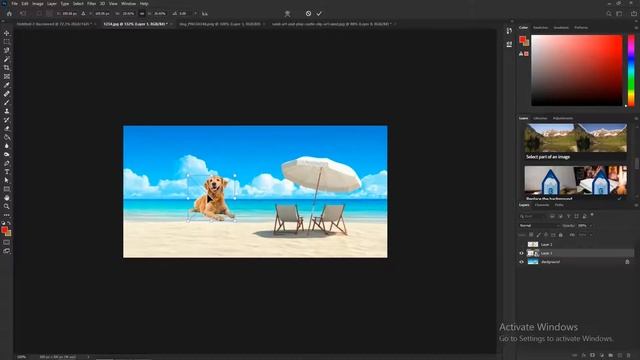The width and height of the screenshot is (640, 360).
Task: Select the History Brush tool
Action: [7, 120]
